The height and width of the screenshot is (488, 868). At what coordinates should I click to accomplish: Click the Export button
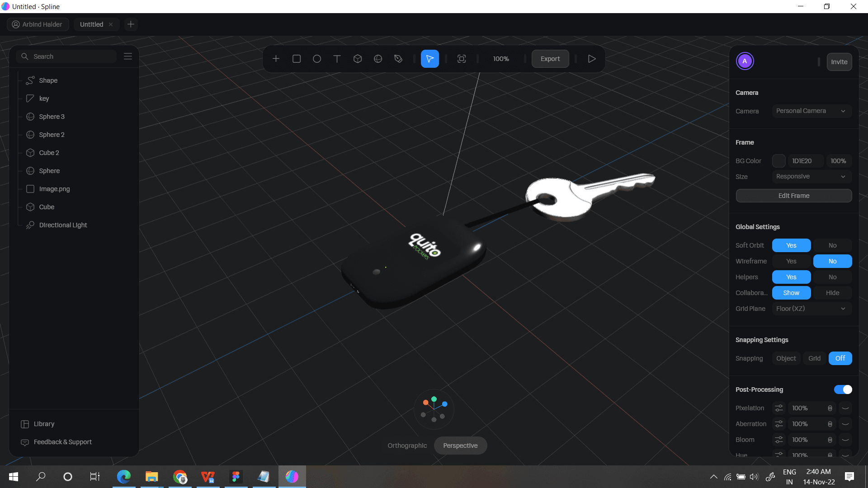tap(550, 59)
